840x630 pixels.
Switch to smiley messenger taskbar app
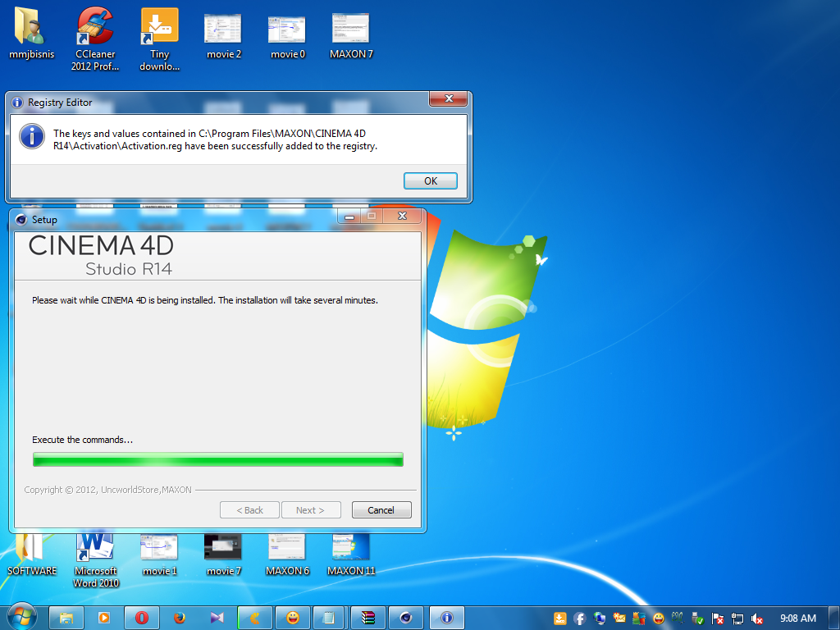click(293, 619)
